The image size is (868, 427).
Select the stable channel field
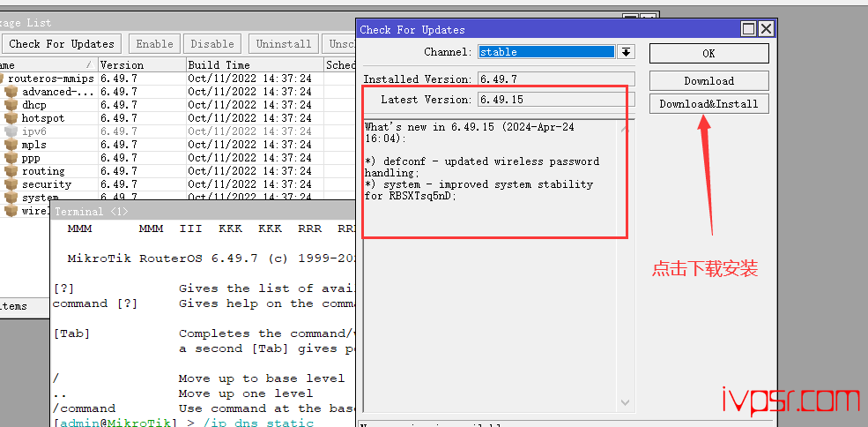(x=546, y=52)
